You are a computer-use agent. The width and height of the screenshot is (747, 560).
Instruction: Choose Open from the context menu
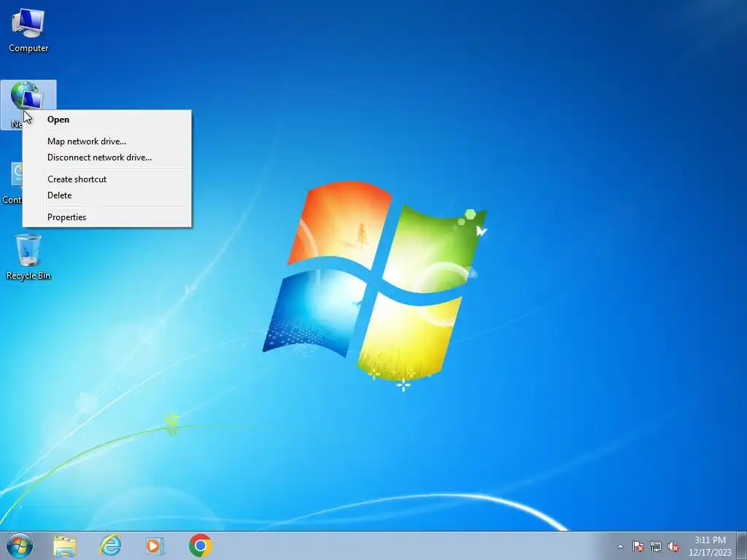click(x=107, y=120)
